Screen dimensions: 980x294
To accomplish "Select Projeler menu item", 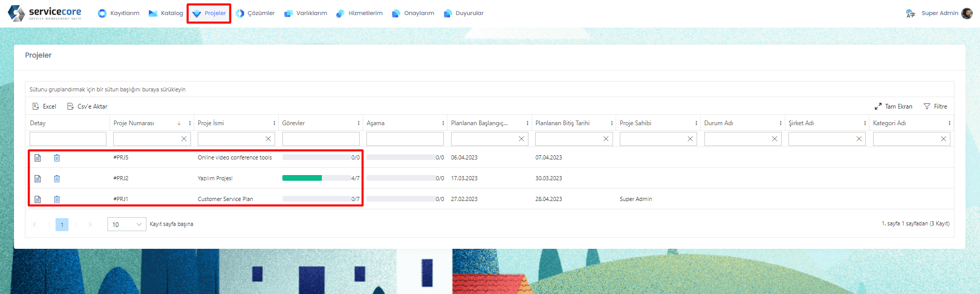I will tap(209, 14).
